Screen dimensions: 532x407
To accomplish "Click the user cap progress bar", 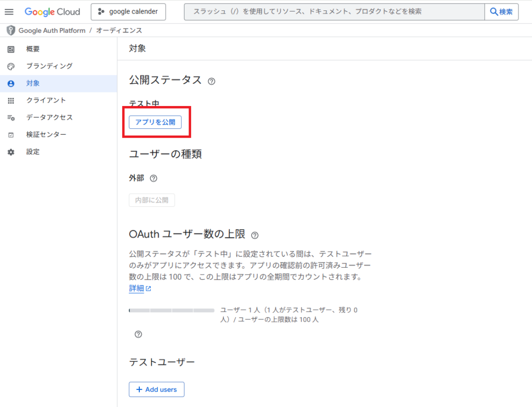I will pyautogui.click(x=171, y=310).
